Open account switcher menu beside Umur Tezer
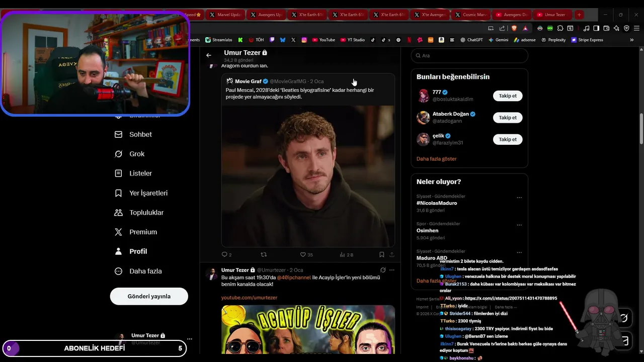Image resolution: width=644 pixels, height=362 pixels. (189, 339)
